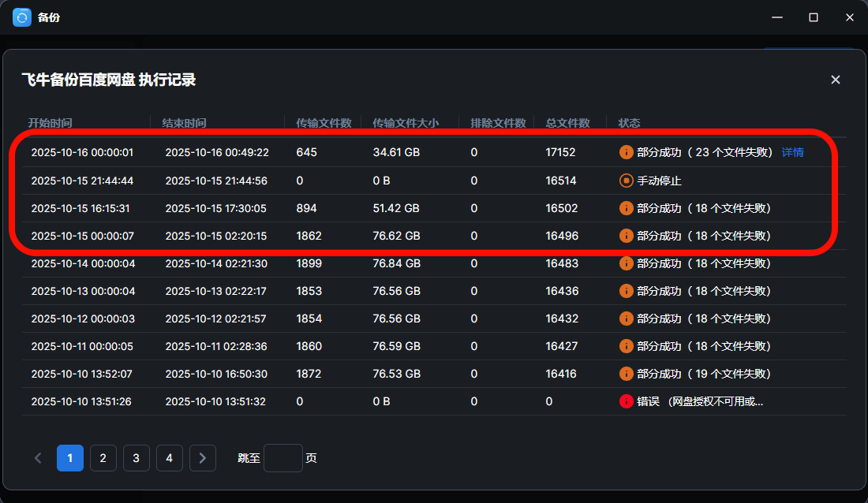Go to the next page arrow
Viewport: 868px width, 503px height.
click(203, 458)
